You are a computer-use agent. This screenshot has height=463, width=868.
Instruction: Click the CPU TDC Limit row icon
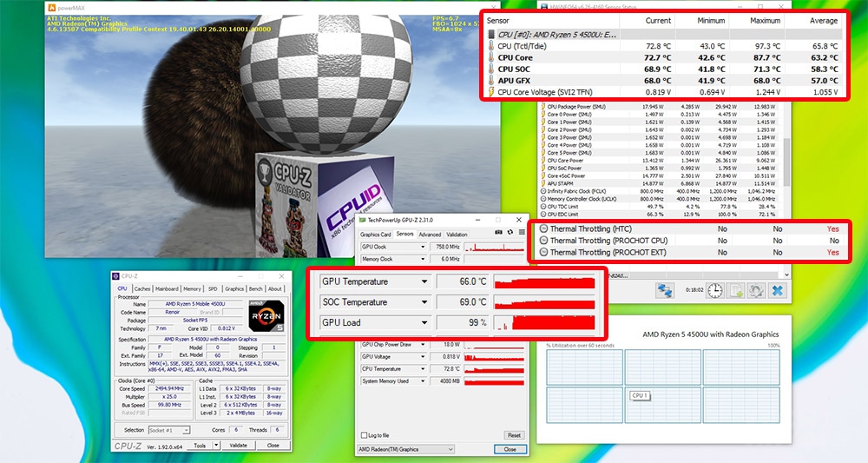point(543,207)
